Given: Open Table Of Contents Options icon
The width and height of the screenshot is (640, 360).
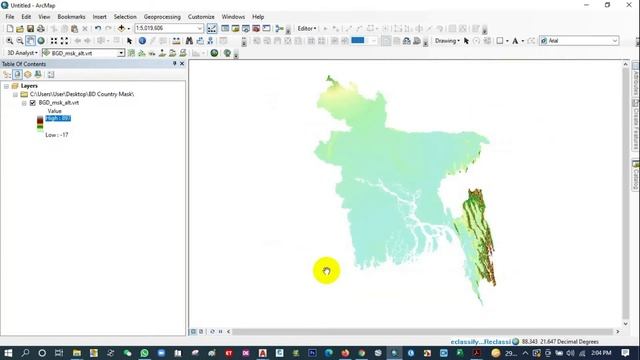Looking at the screenshot, I should (x=51, y=75).
